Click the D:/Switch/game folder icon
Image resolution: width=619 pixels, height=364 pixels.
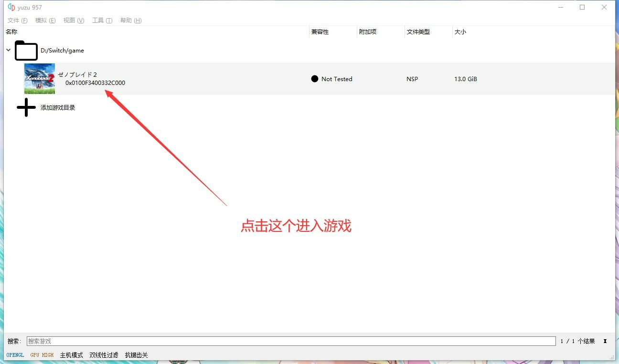click(x=26, y=51)
